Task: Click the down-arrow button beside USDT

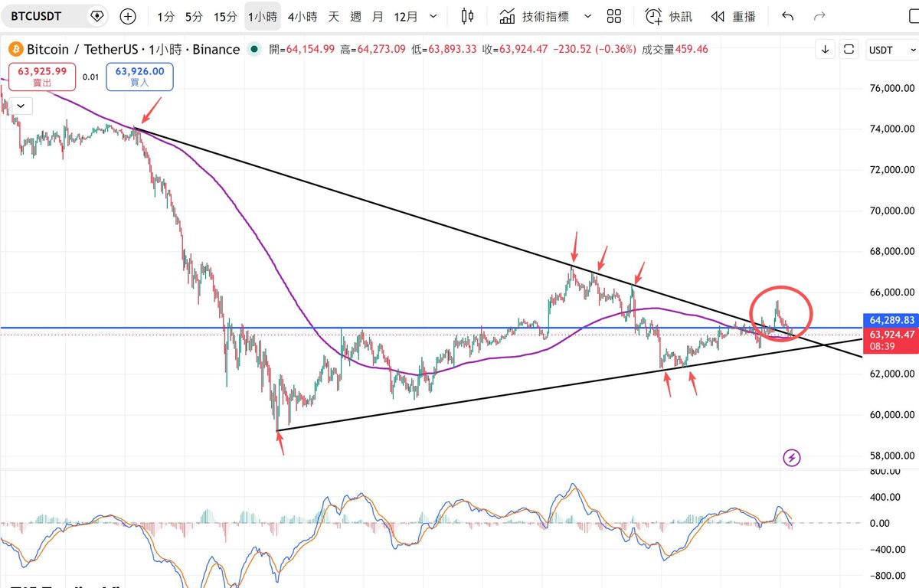Action: 825,50
